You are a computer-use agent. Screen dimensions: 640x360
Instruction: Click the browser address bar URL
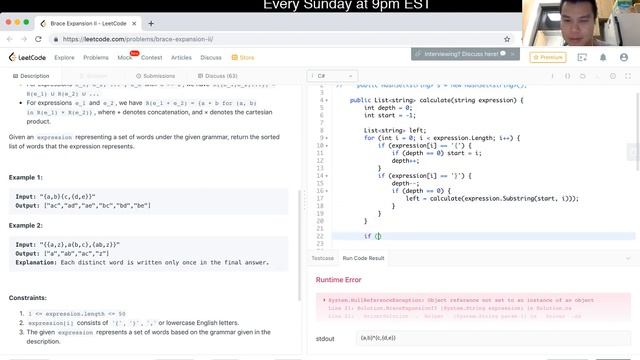[x=138, y=39]
